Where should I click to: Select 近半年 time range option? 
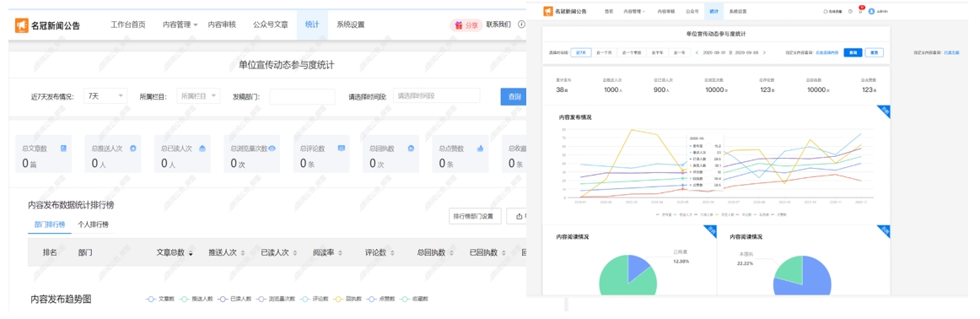pyautogui.click(x=657, y=52)
